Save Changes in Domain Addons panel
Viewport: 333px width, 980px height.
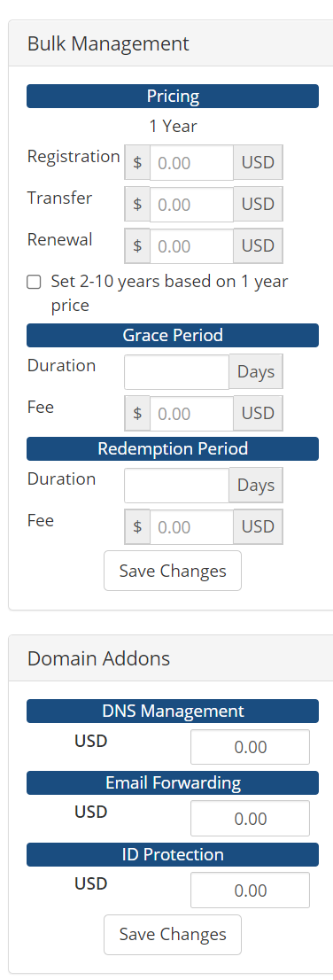(x=173, y=935)
